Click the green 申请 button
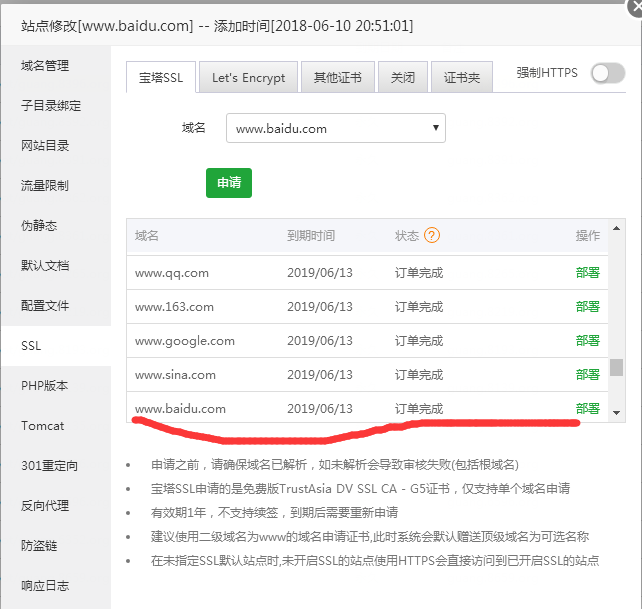This screenshot has height=609, width=642. pyautogui.click(x=229, y=183)
